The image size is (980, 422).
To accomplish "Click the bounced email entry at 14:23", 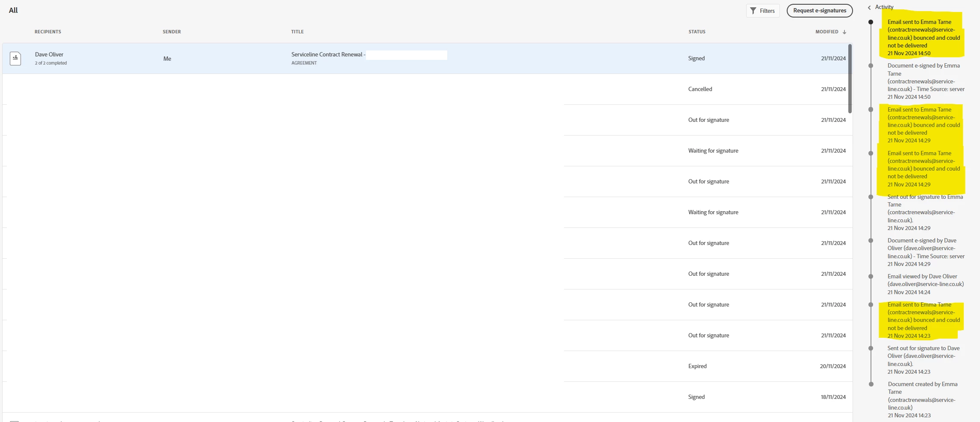I will pyautogui.click(x=924, y=320).
